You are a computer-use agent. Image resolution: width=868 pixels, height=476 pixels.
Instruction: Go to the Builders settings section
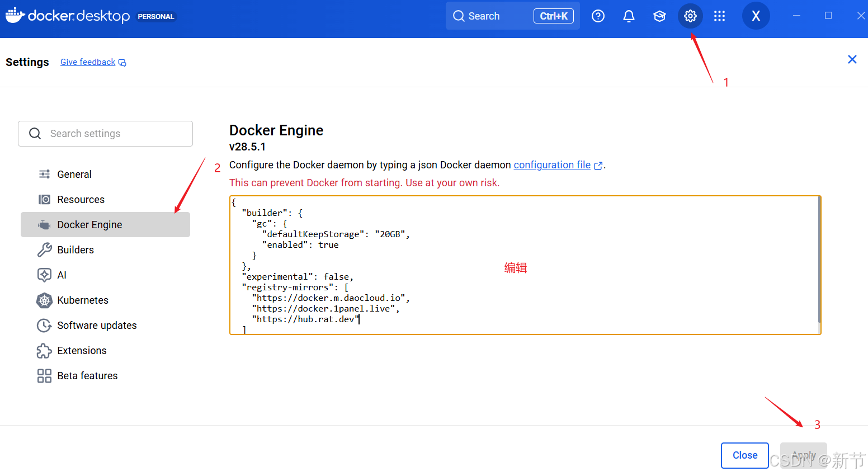[105, 250]
